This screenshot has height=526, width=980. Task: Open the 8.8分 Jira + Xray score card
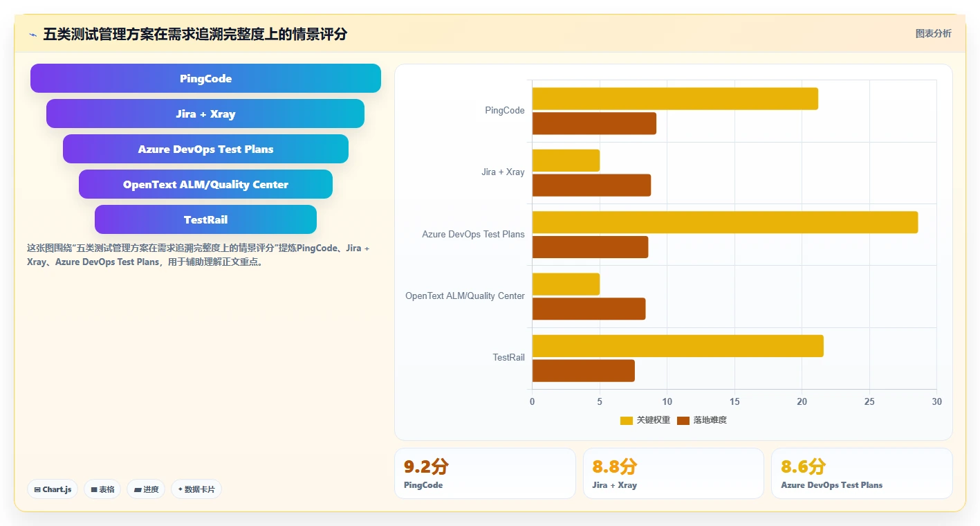(x=674, y=473)
